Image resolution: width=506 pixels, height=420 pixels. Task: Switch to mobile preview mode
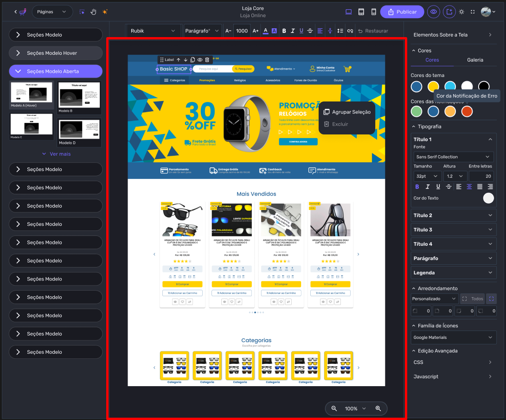point(374,12)
